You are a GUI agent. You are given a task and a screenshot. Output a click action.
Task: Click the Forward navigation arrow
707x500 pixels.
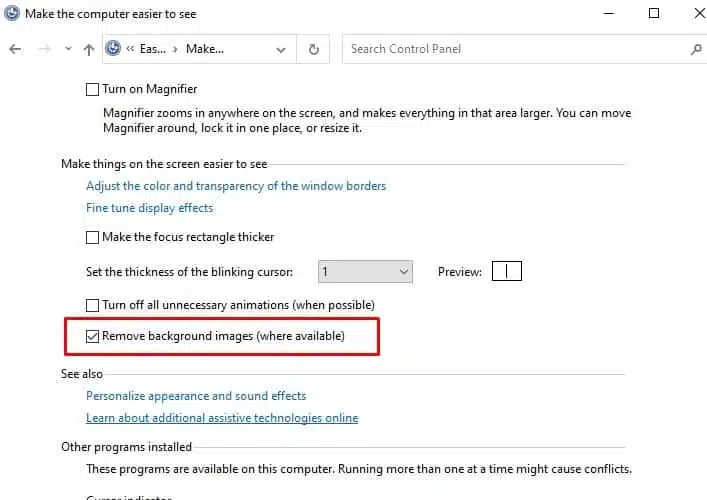(42, 49)
